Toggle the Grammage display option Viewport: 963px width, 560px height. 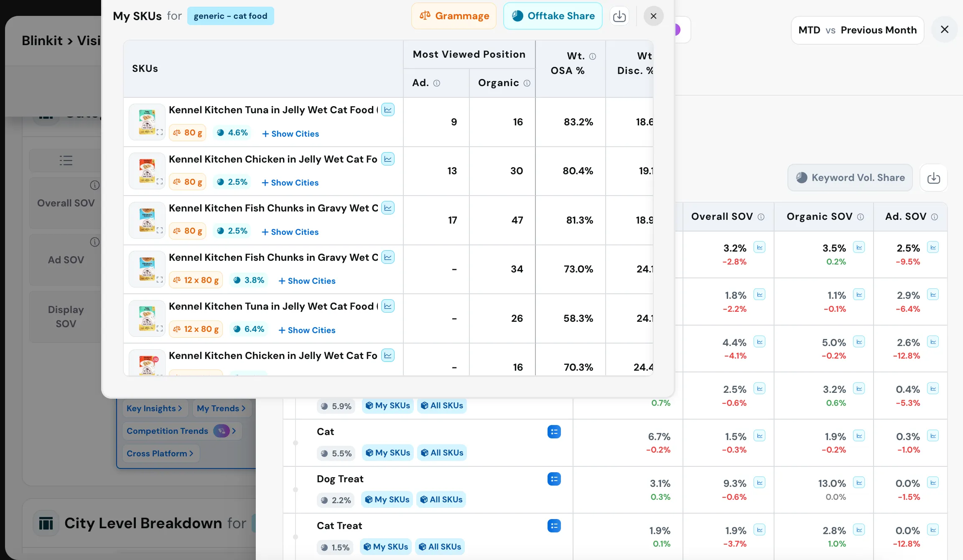tap(454, 16)
